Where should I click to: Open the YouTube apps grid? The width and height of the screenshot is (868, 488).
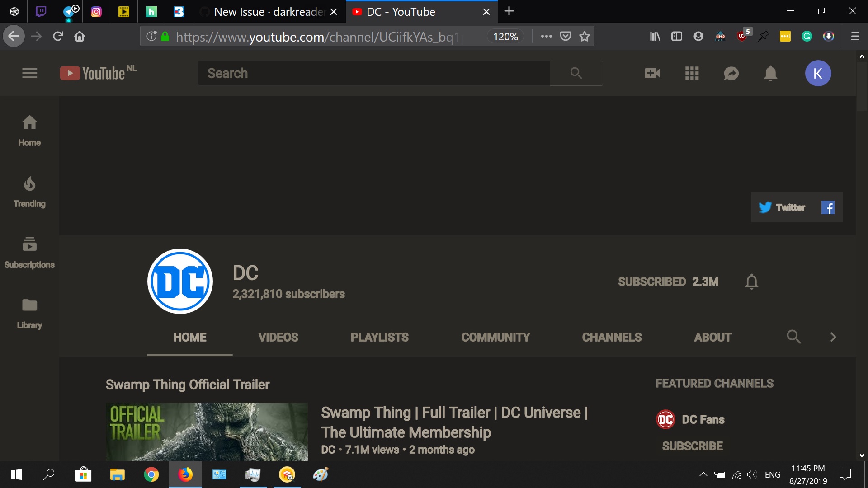coord(692,73)
